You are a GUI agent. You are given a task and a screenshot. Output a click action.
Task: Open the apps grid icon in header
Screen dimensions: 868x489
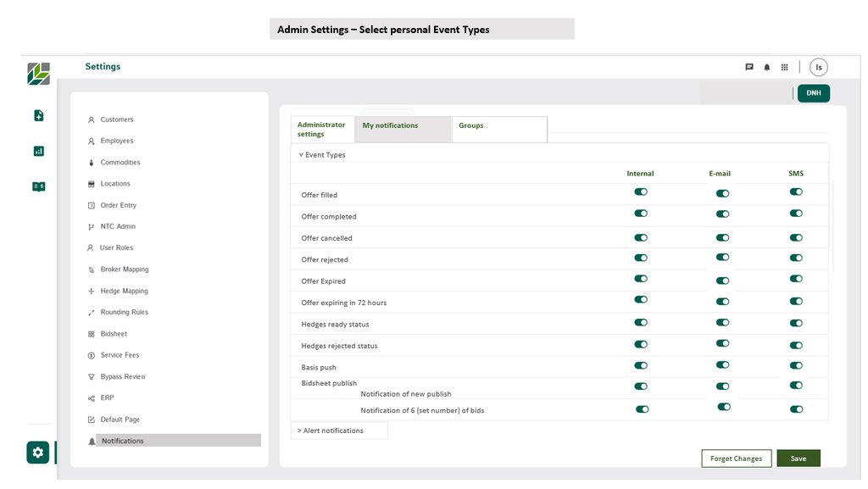point(785,67)
